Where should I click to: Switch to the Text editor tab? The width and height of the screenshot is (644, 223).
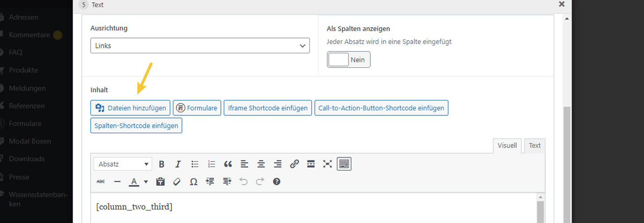[534, 145]
